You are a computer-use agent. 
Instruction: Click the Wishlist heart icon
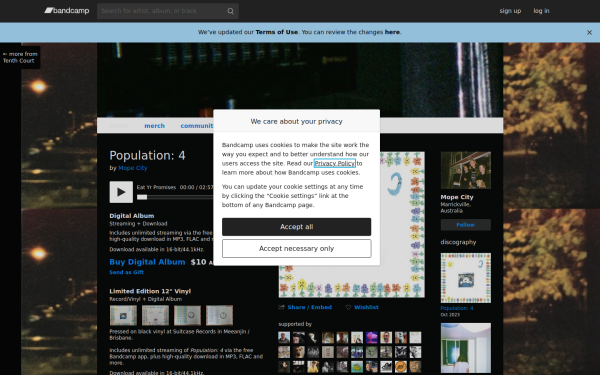pos(348,307)
